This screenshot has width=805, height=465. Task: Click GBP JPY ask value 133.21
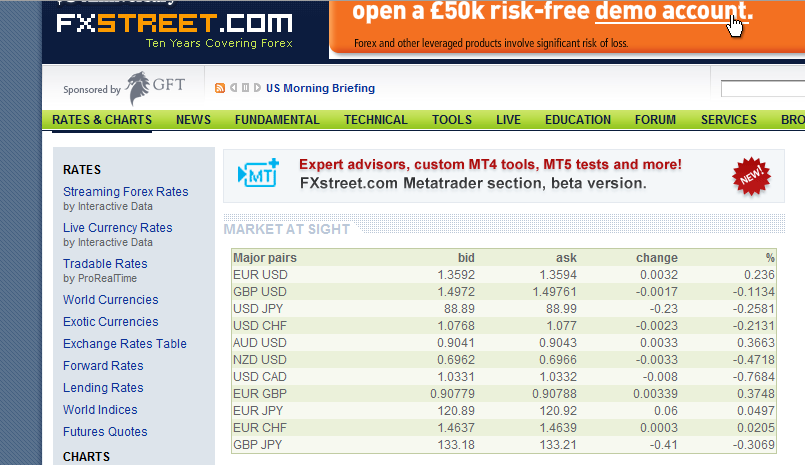coord(558,444)
